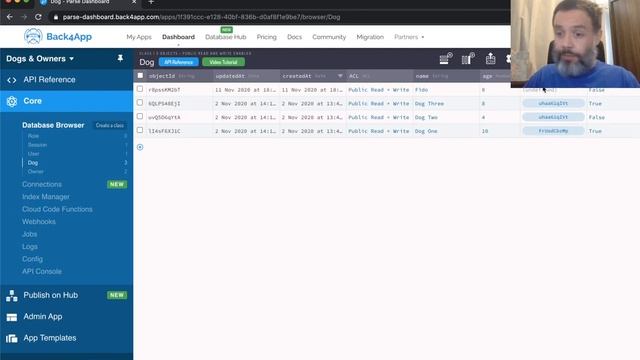Select the Dog Three name cell
This screenshot has width=640, height=360.
447,104
